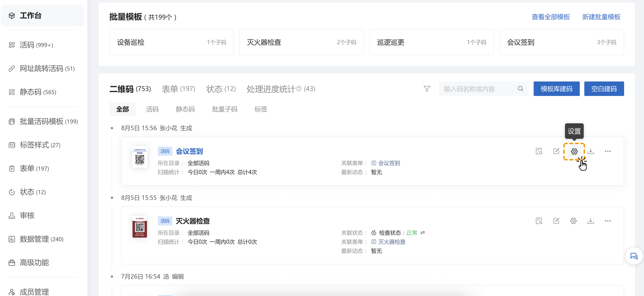644x296 pixels.
Task: Open more options for 会议签到
Action: pos(608,151)
